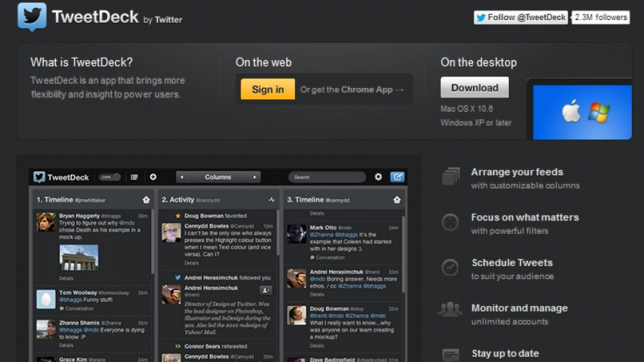Click retweet icon beside Connor Sears retweeted
644x362 pixels.
pyautogui.click(x=178, y=346)
